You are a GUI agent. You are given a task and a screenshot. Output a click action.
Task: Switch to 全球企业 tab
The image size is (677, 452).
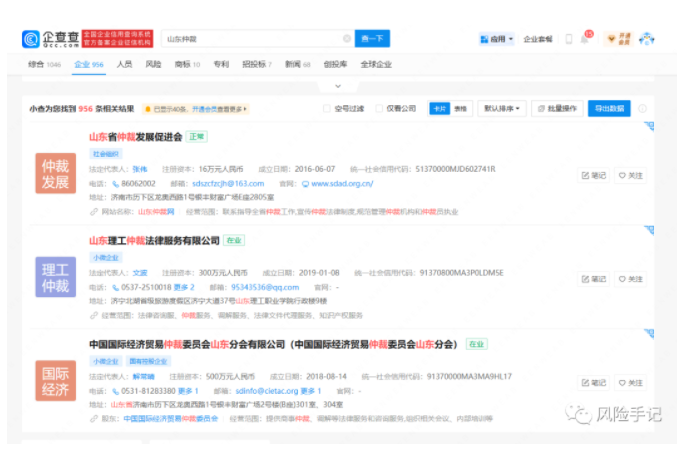click(376, 64)
